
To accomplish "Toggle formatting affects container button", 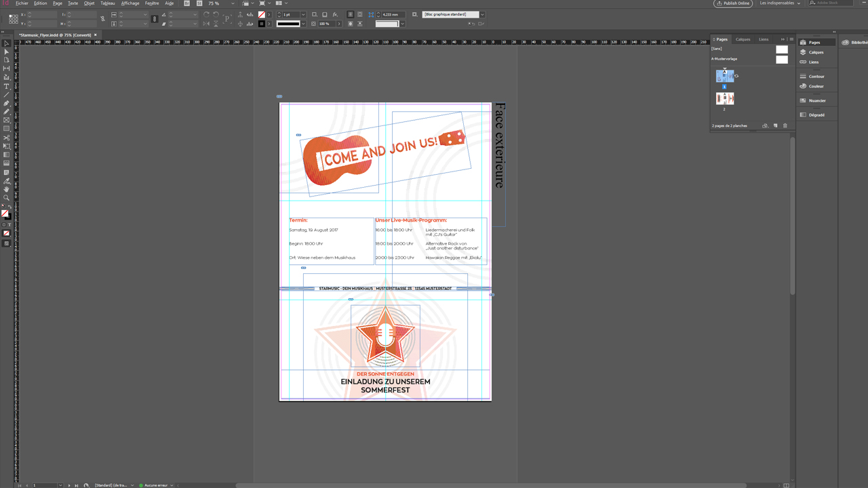I will (5, 224).
